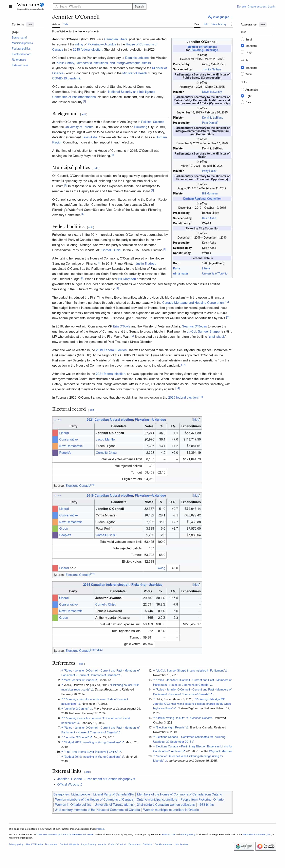The width and height of the screenshot is (285, 868).
Task: Click the Liberal party red color cell in 2021 table
Action: (55, 433)
